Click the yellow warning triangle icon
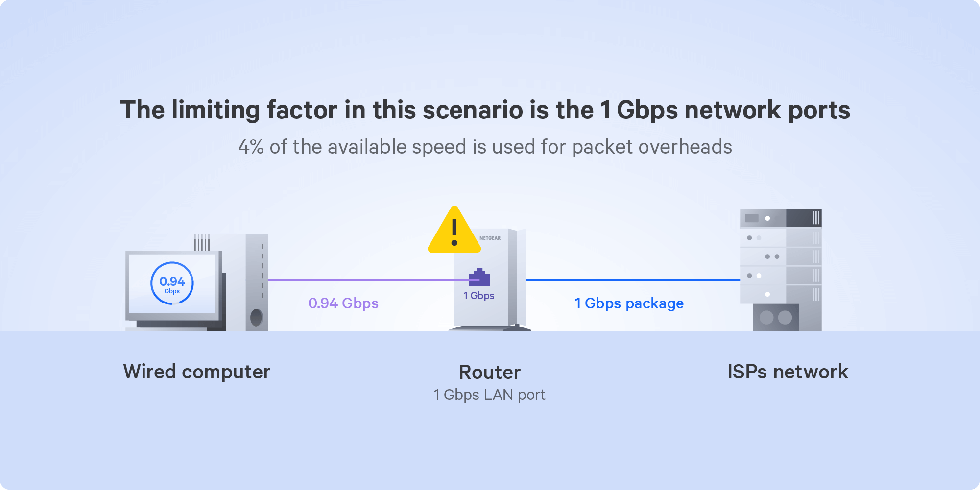The width and height of the screenshot is (980, 490). [x=454, y=230]
